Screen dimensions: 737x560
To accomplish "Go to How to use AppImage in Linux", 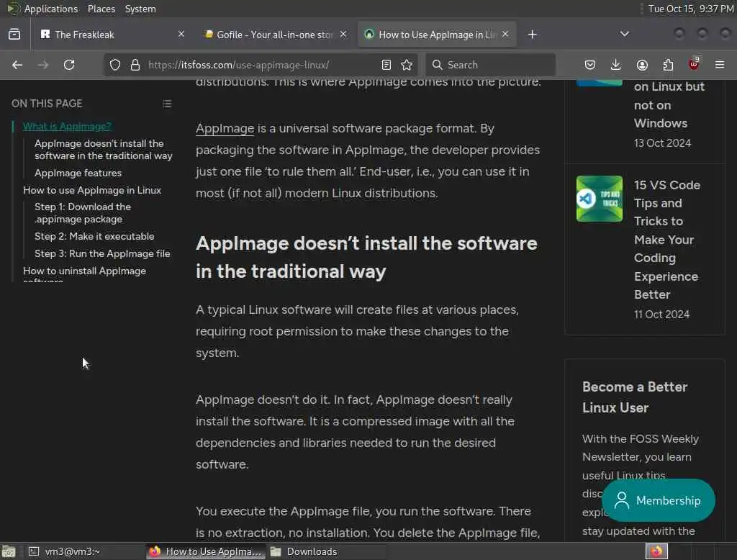I will point(92,191).
